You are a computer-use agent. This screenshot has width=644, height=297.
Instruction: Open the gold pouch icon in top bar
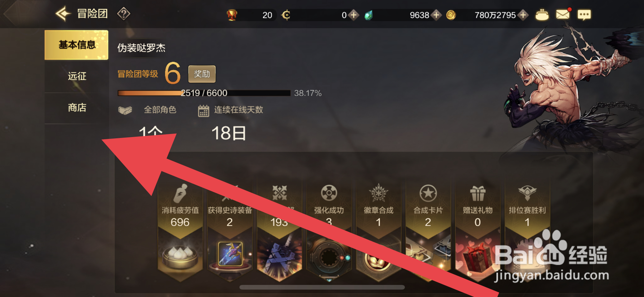(x=542, y=15)
